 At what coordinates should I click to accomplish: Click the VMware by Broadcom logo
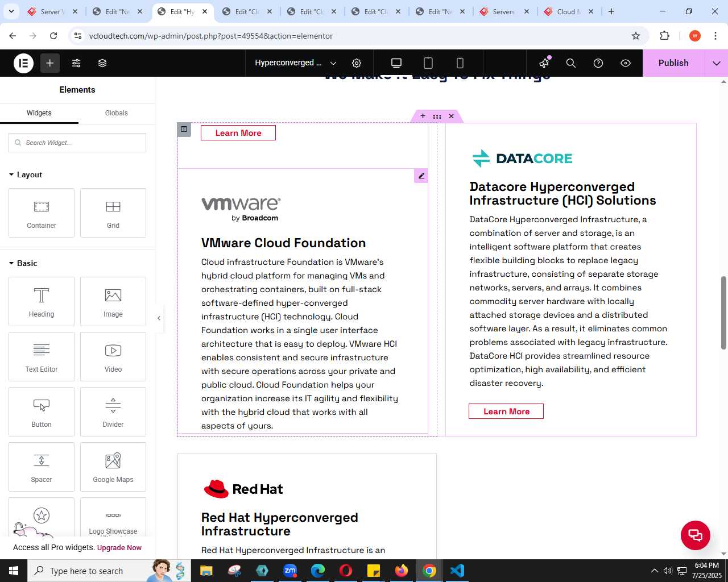(241, 209)
